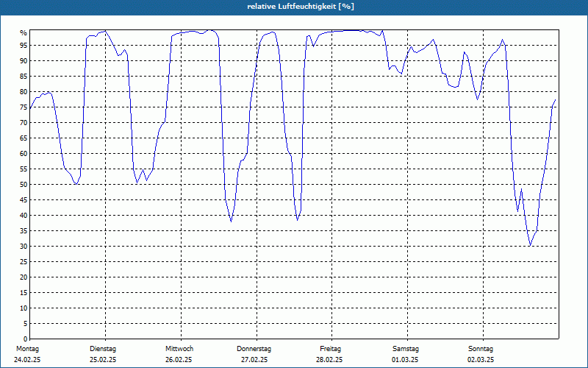
Task: Click the date label '27.02.25'
Action: (x=254, y=360)
